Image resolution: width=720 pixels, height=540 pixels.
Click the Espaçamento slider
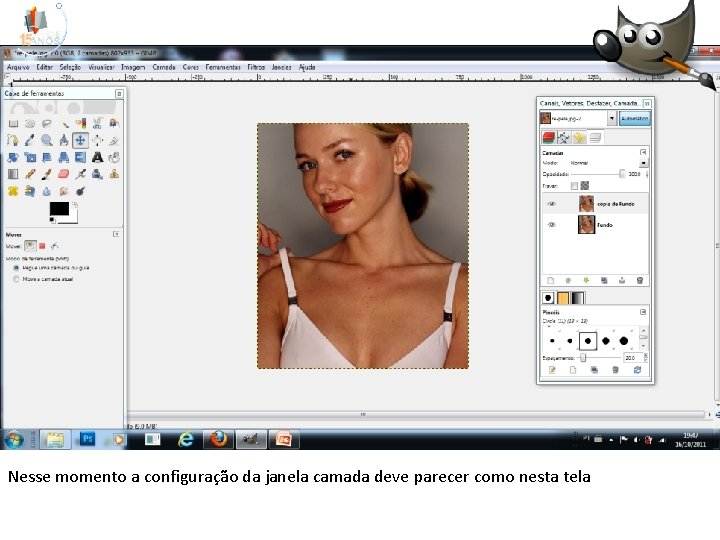point(599,357)
